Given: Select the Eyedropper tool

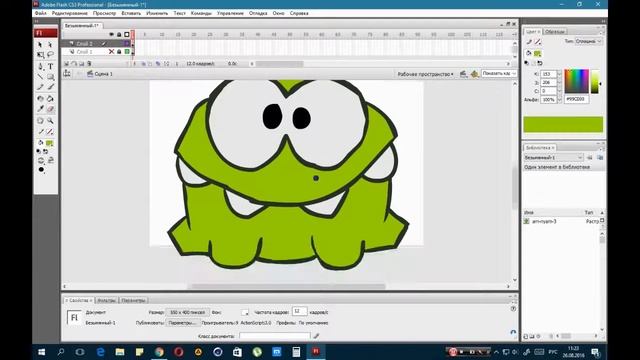Looking at the screenshot, I should click(x=40, y=109).
